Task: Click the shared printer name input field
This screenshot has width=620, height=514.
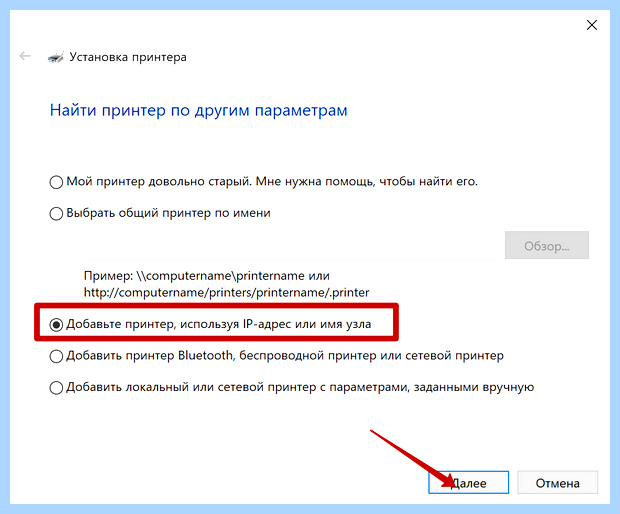Action: click(289, 246)
